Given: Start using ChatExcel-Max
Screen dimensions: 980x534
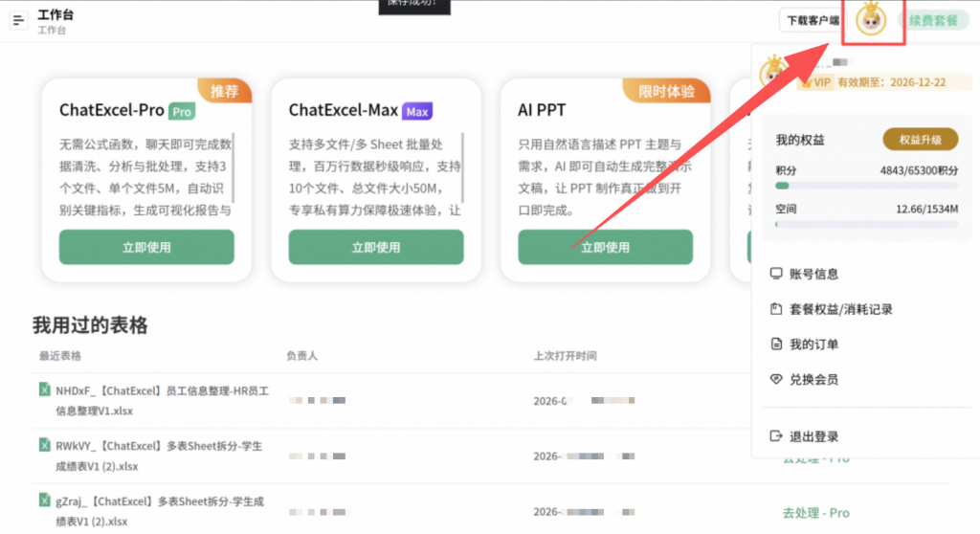Looking at the screenshot, I should pos(376,247).
